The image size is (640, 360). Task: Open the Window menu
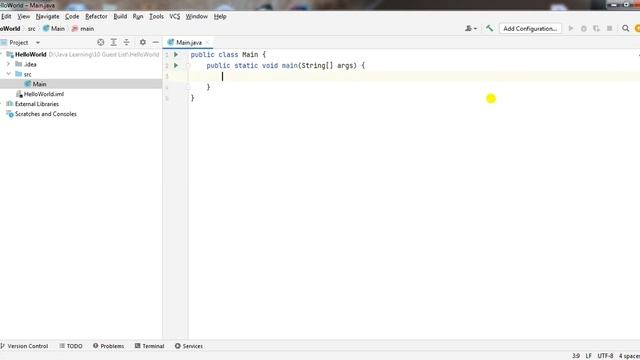point(196,16)
